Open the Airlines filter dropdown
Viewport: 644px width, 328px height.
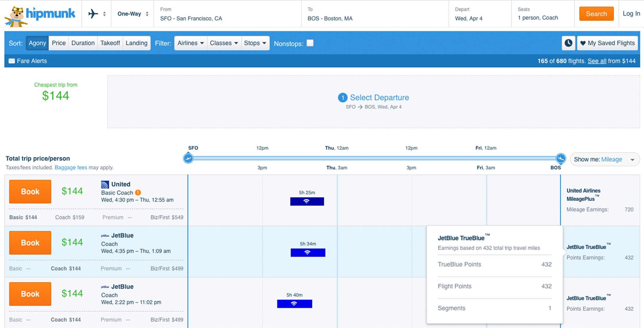pos(190,43)
